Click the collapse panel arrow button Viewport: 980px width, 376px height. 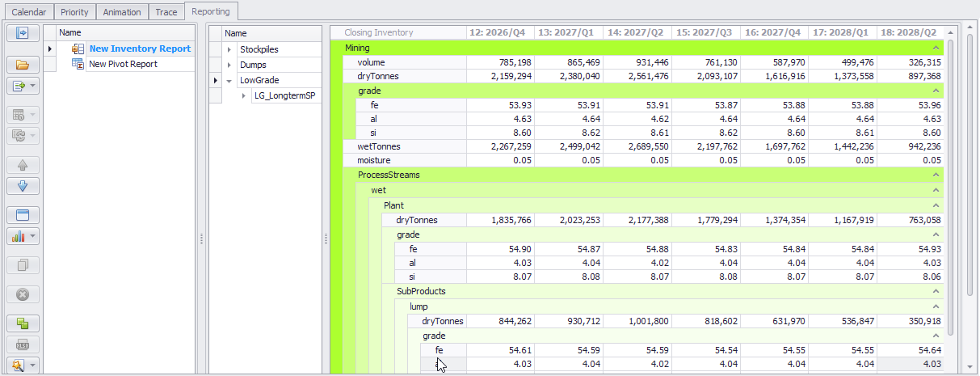coord(23,33)
